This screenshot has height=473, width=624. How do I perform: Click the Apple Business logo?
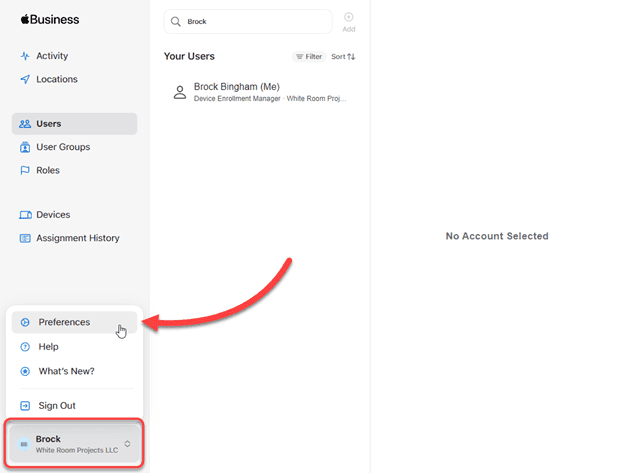point(50,19)
